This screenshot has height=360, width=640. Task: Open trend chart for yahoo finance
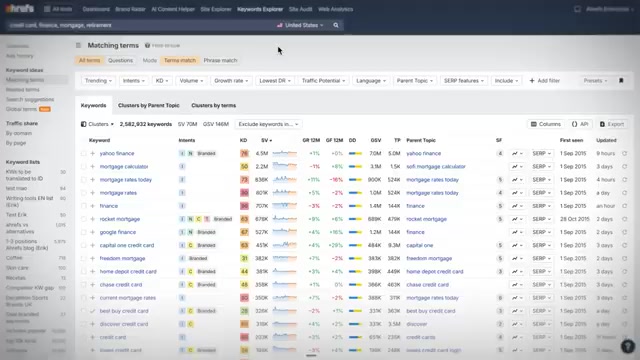coord(517,153)
